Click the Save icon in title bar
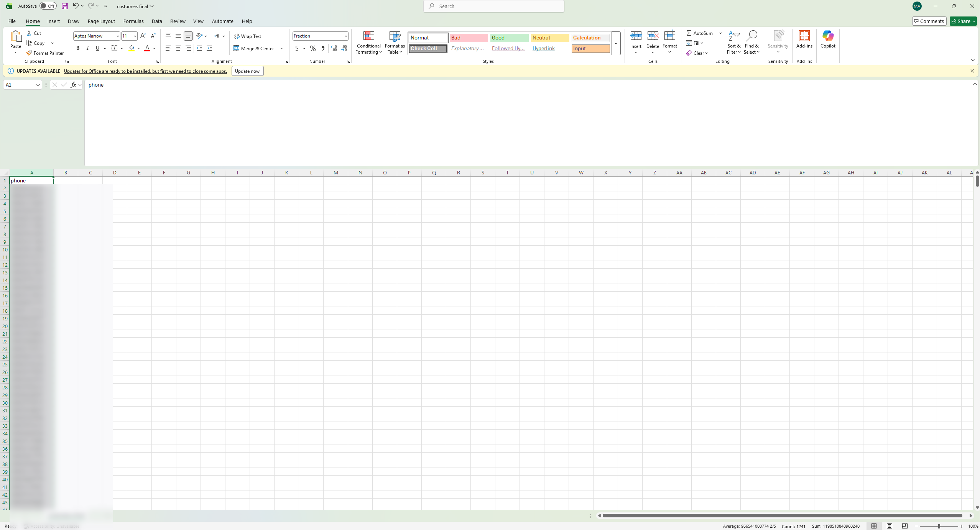Viewport: 980px width, 530px height. (65, 6)
